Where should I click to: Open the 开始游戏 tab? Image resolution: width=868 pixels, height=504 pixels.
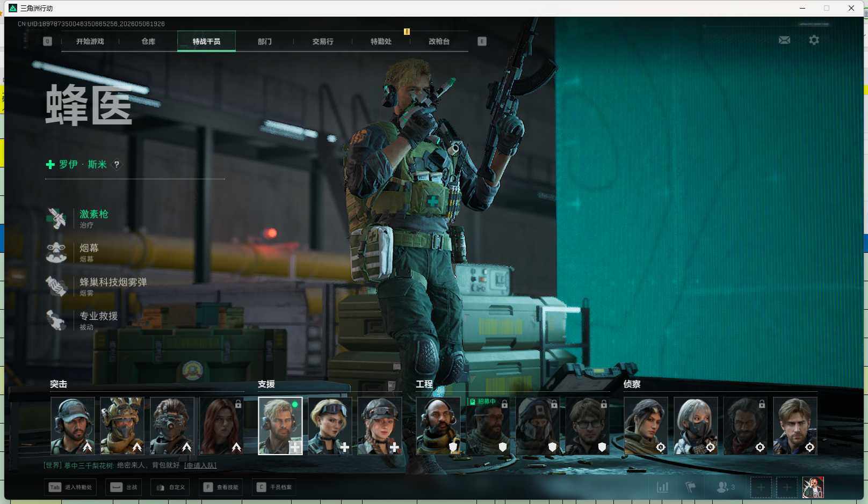[x=90, y=41]
